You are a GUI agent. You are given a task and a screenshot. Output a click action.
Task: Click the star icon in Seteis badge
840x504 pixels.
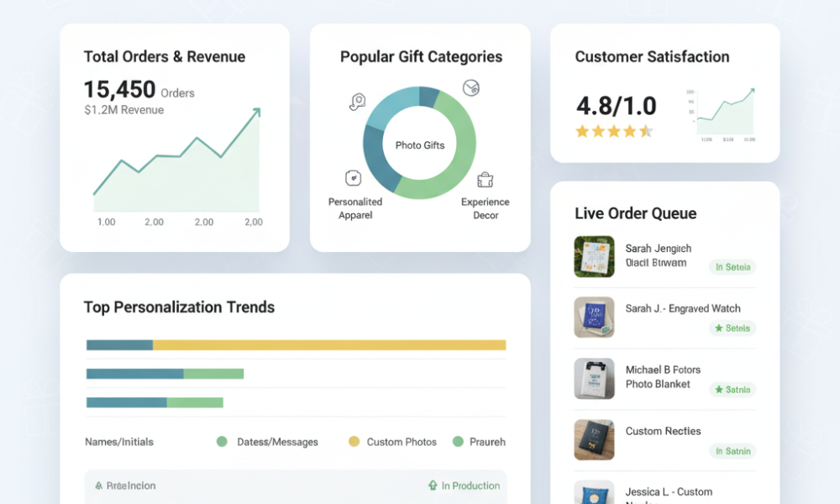(719, 328)
